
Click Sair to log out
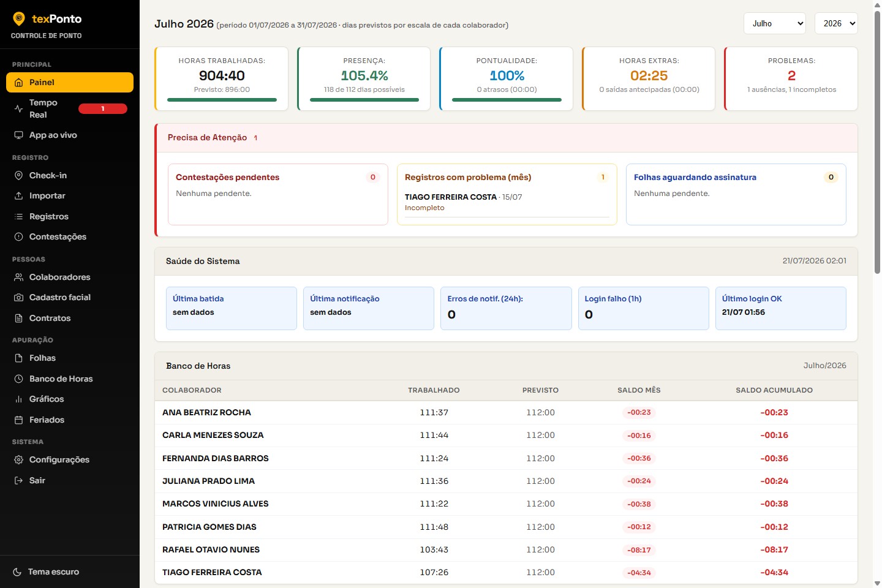(70, 481)
